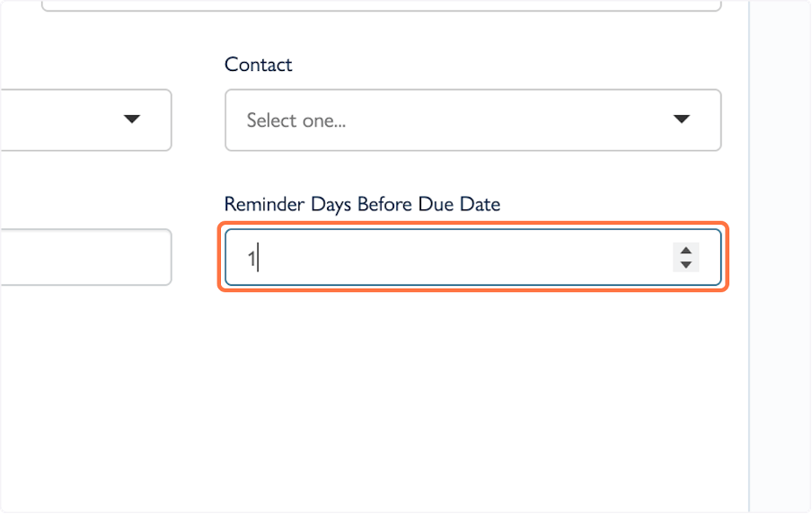
Task: Open the Contact dropdown arrow
Action: 681,120
